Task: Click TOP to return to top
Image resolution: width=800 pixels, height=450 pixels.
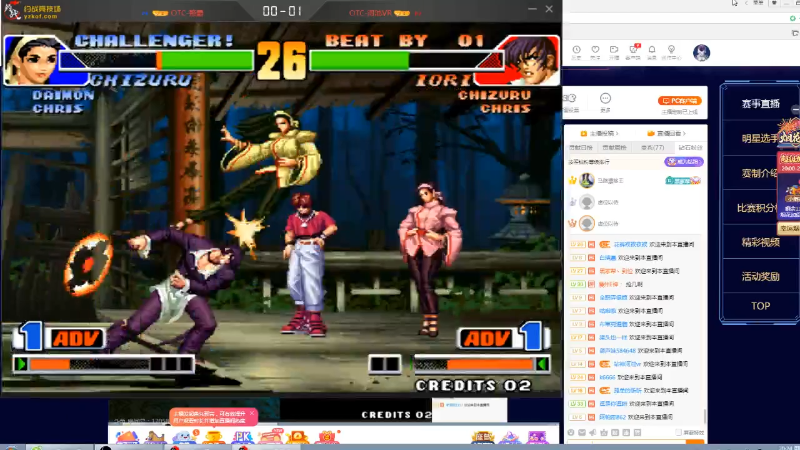Action: [760, 306]
